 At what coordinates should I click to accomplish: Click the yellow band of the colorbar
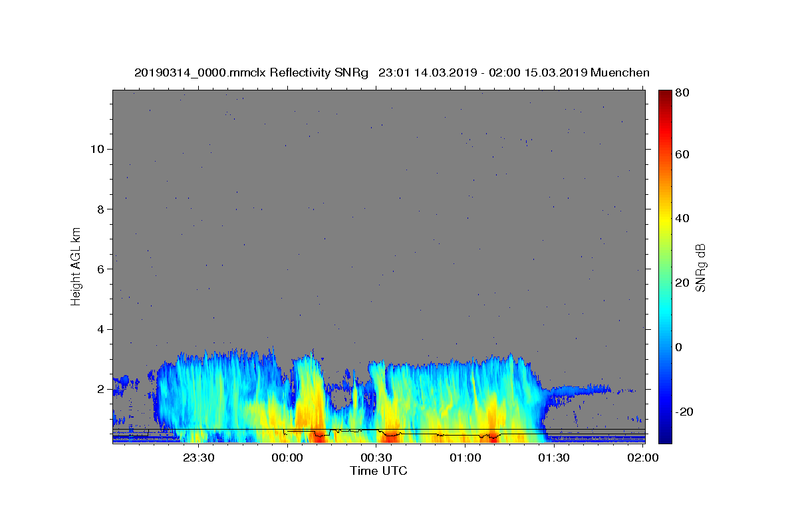(x=664, y=219)
